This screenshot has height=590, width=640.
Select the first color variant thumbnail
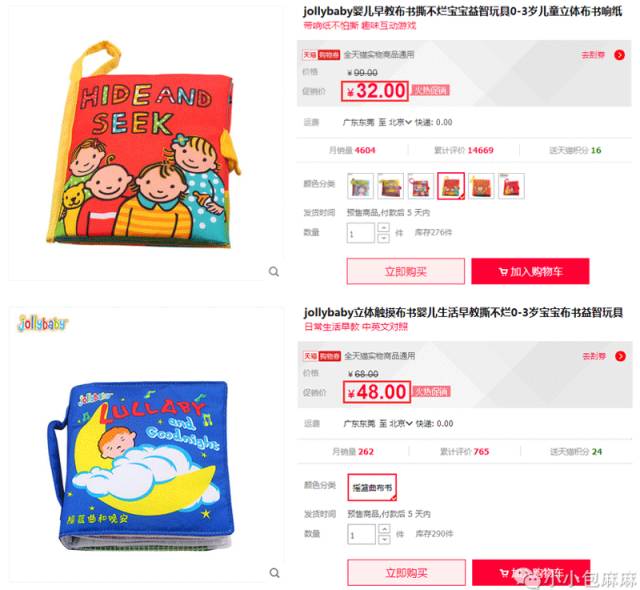360,186
